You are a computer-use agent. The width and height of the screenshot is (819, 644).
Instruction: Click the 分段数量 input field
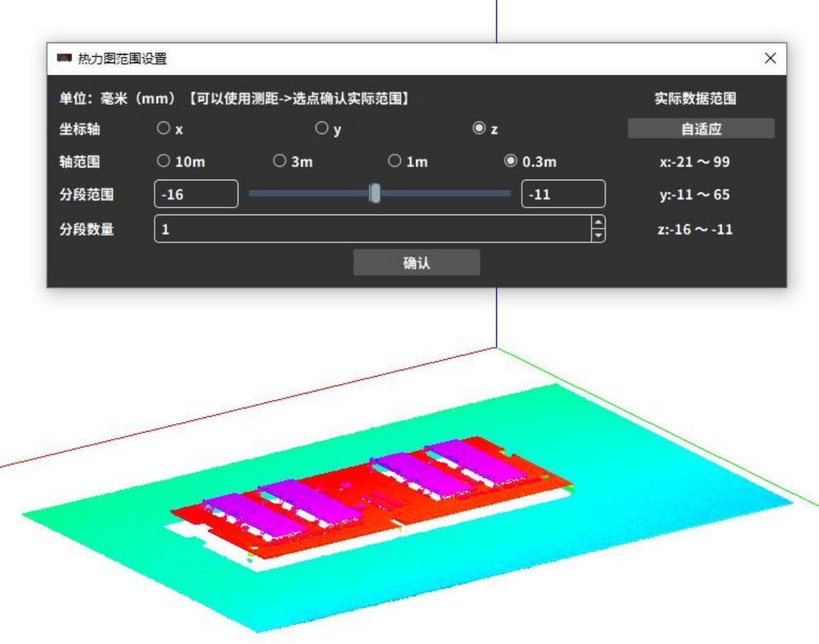[372, 229]
